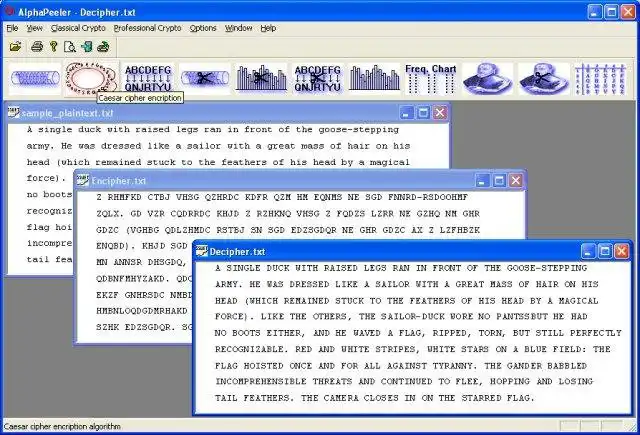The width and height of the screenshot is (640, 435).
Task: Click the AlphaPeeler app icon in title bar
Action: point(9,11)
